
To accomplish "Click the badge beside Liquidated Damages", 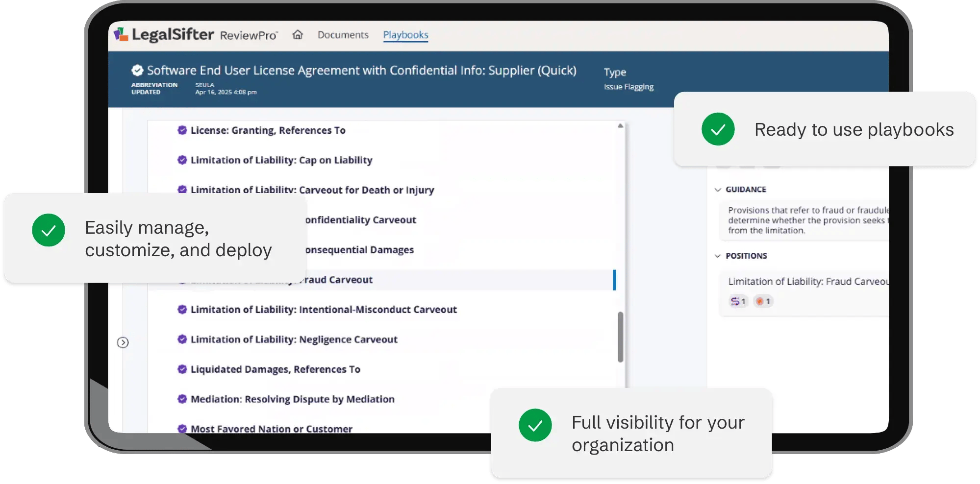I will (x=182, y=369).
